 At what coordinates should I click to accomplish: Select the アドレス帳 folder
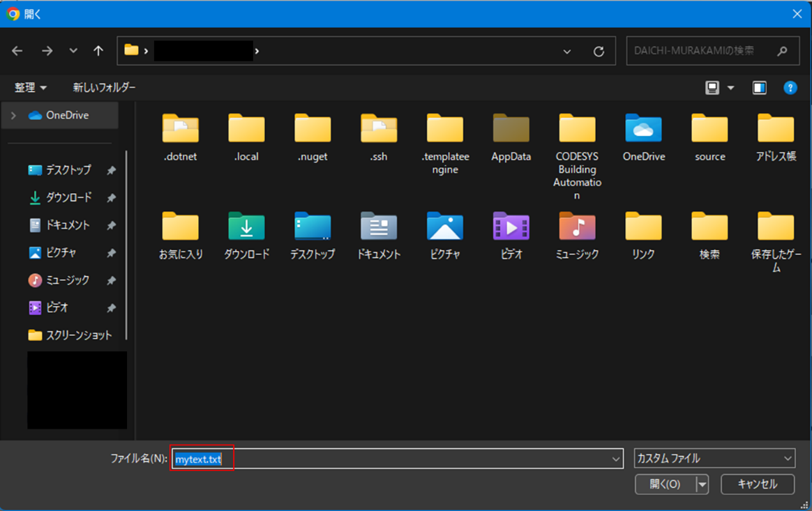pos(776,137)
